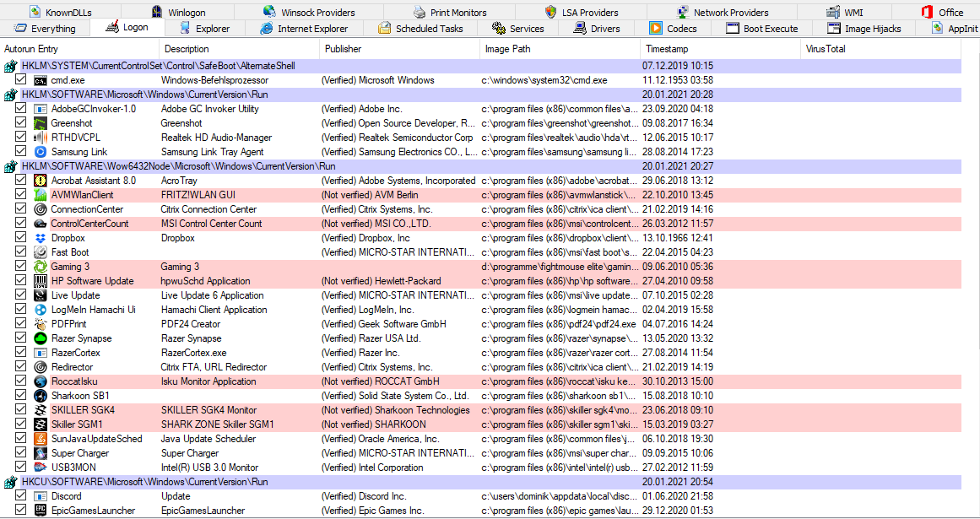This screenshot has height=519, width=980.
Task: Open the Winlogon tab
Action: click(x=178, y=12)
